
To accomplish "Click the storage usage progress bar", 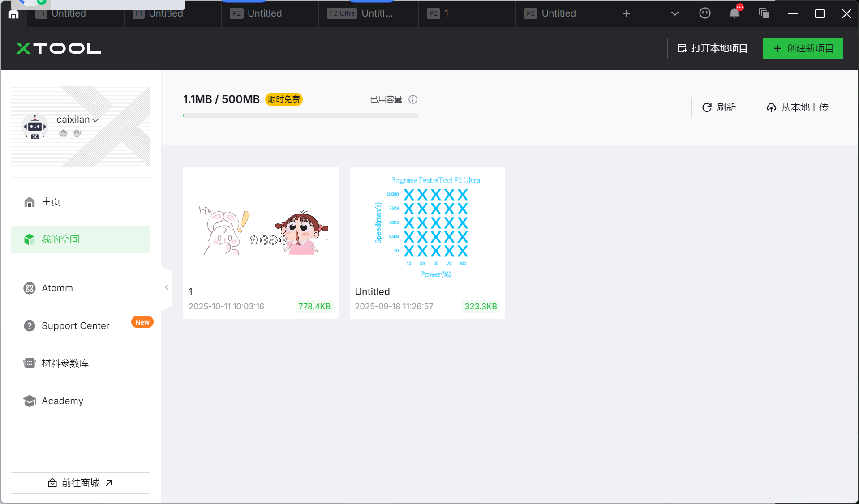I will click(x=300, y=115).
